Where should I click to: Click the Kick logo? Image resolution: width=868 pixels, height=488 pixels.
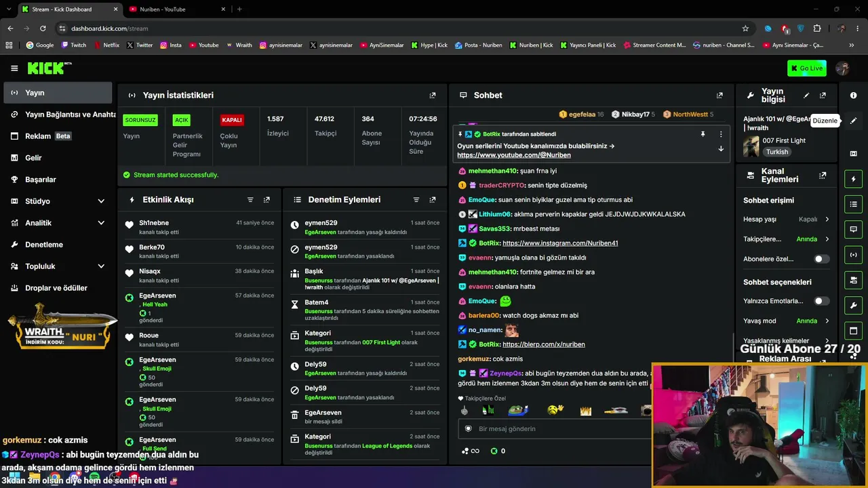point(50,68)
